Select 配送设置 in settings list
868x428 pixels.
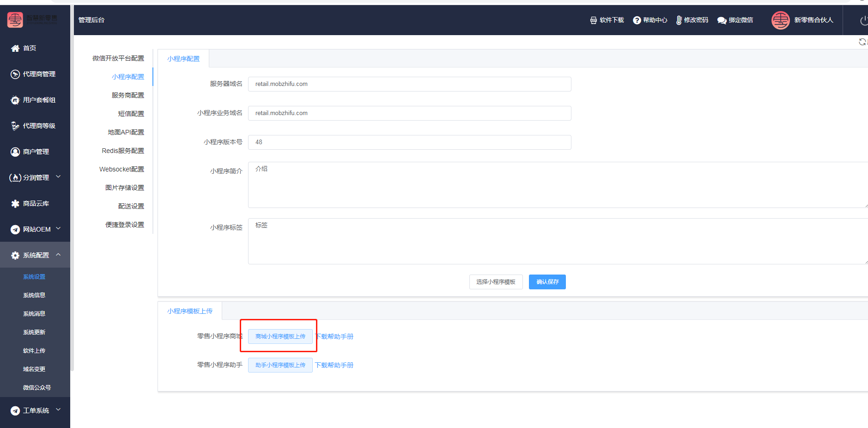coord(131,206)
